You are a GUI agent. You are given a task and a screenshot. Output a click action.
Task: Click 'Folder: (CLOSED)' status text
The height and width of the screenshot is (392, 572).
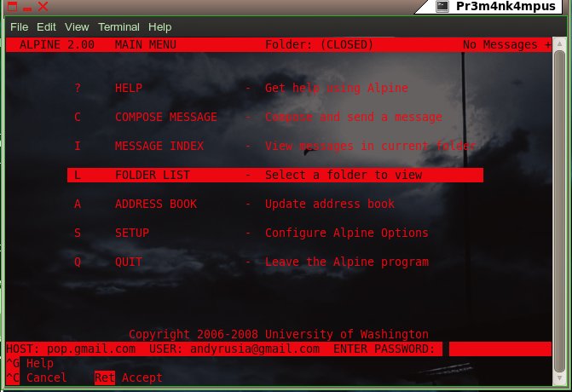(x=319, y=44)
